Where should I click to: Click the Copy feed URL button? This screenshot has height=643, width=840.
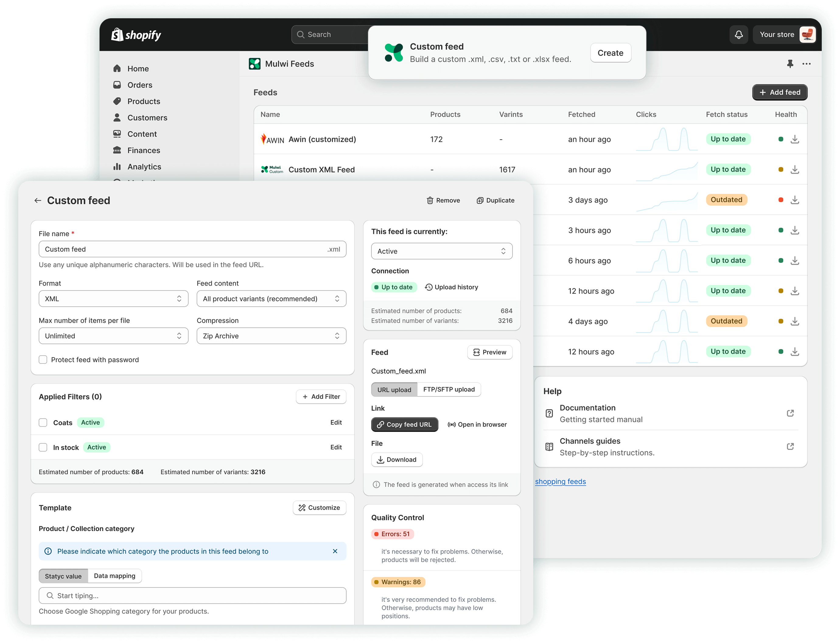pos(404,424)
